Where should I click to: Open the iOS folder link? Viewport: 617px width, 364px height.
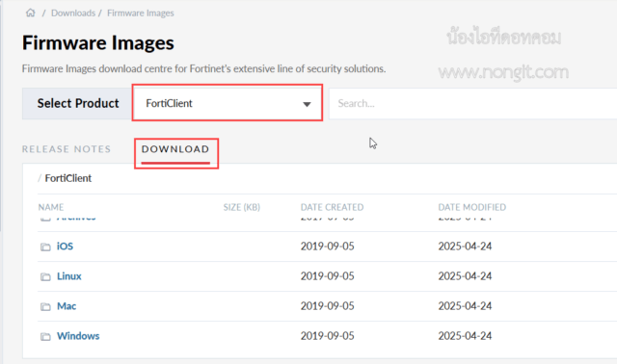coord(65,247)
